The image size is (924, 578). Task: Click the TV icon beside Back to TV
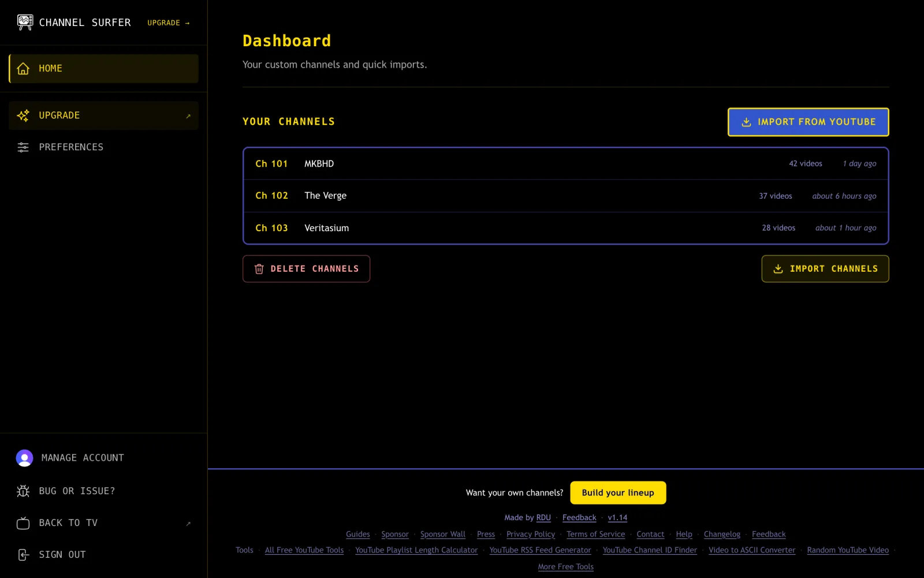(x=23, y=523)
